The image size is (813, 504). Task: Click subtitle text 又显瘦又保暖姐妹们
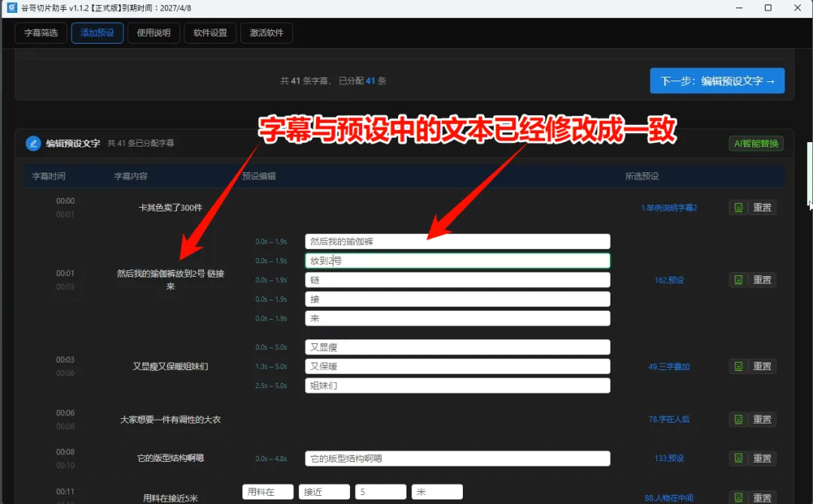click(171, 366)
